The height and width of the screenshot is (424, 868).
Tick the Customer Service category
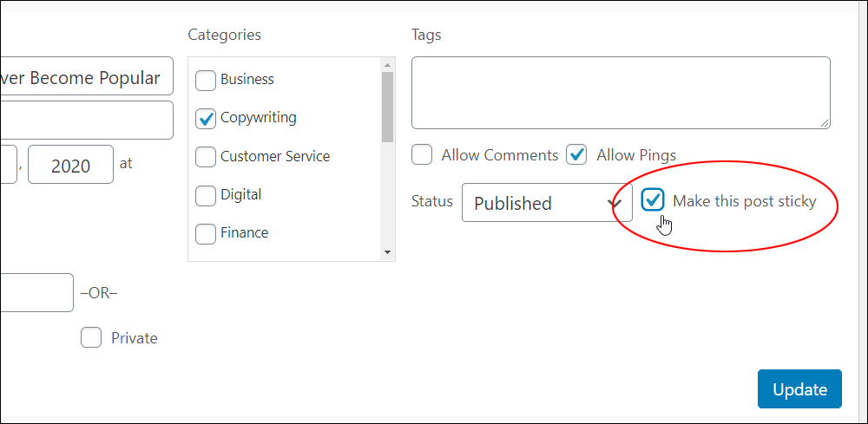[x=206, y=157]
